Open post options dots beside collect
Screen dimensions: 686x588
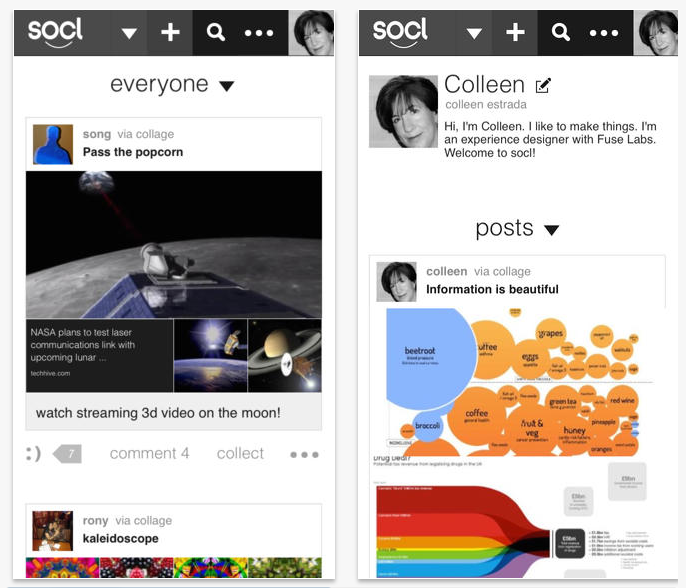[x=304, y=455]
